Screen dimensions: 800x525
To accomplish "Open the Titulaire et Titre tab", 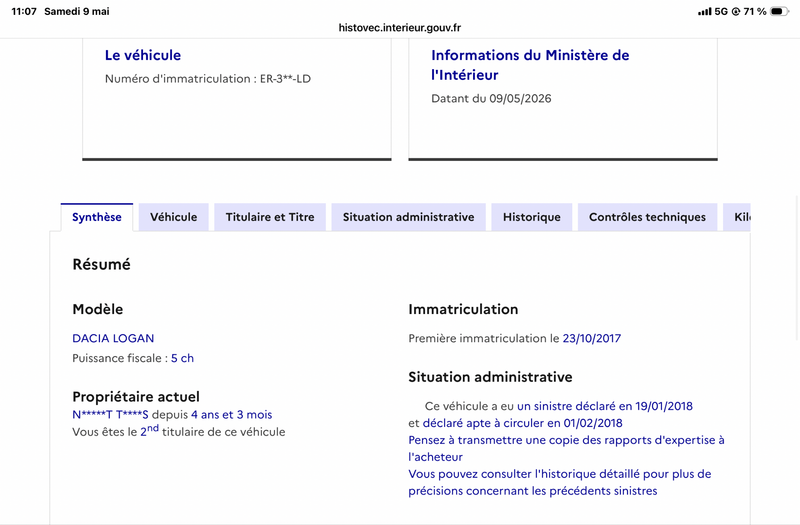I will pyautogui.click(x=270, y=217).
